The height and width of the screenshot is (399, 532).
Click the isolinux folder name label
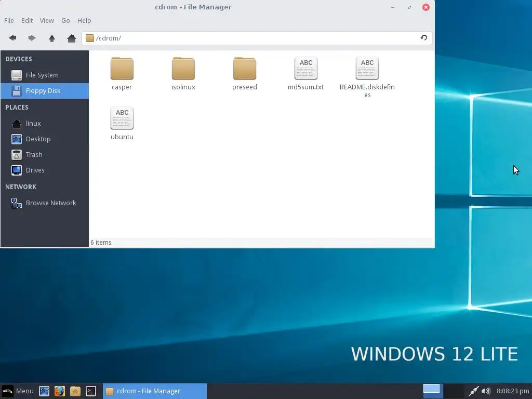click(183, 87)
